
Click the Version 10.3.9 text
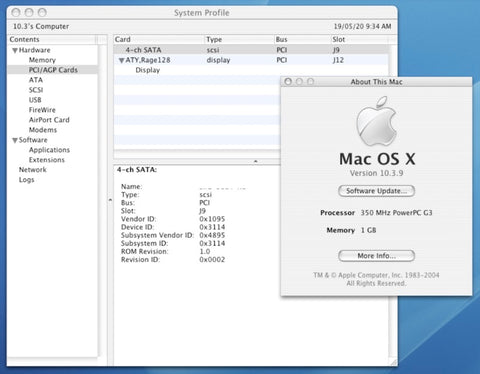tap(376, 173)
